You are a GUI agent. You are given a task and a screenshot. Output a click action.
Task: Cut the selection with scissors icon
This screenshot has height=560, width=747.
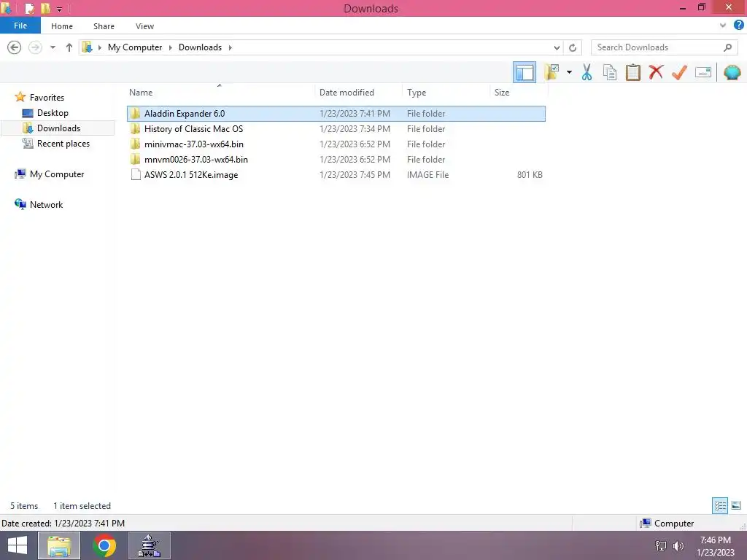[x=587, y=72]
